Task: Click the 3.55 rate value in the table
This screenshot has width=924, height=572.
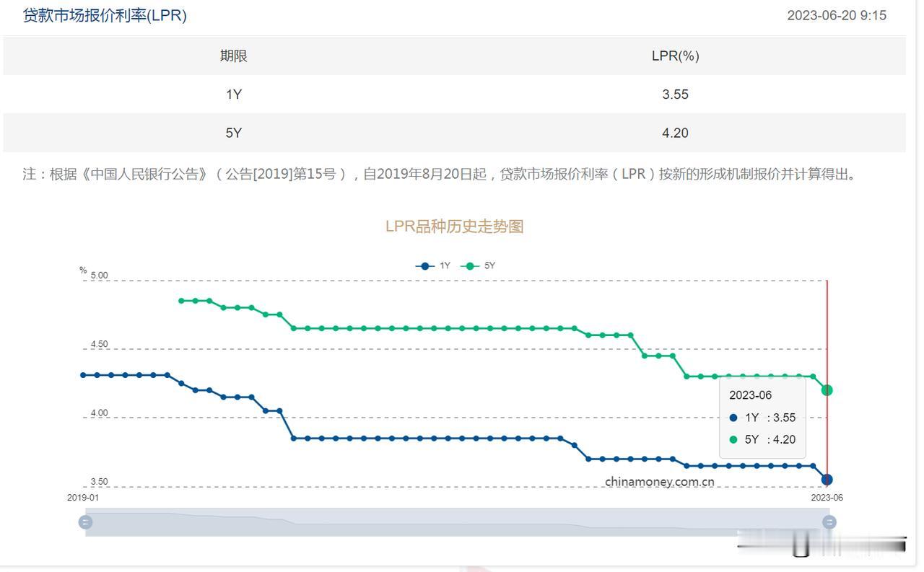Action: click(x=675, y=94)
